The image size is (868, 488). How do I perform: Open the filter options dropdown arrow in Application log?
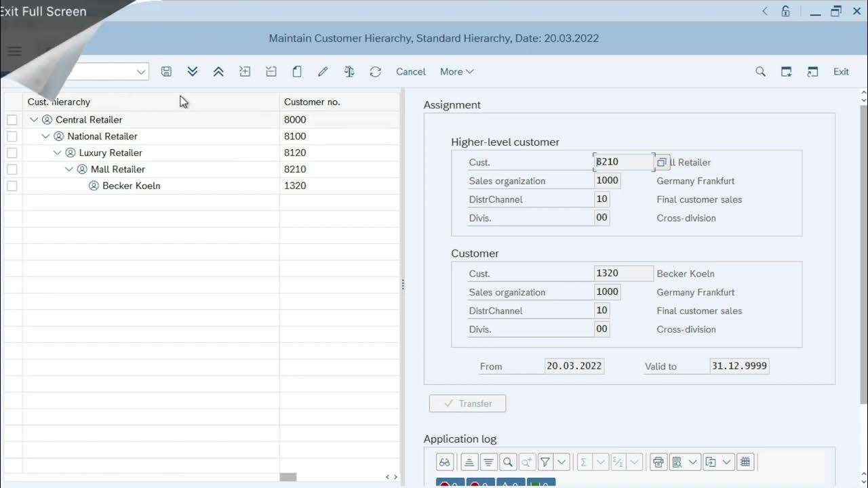tap(561, 462)
